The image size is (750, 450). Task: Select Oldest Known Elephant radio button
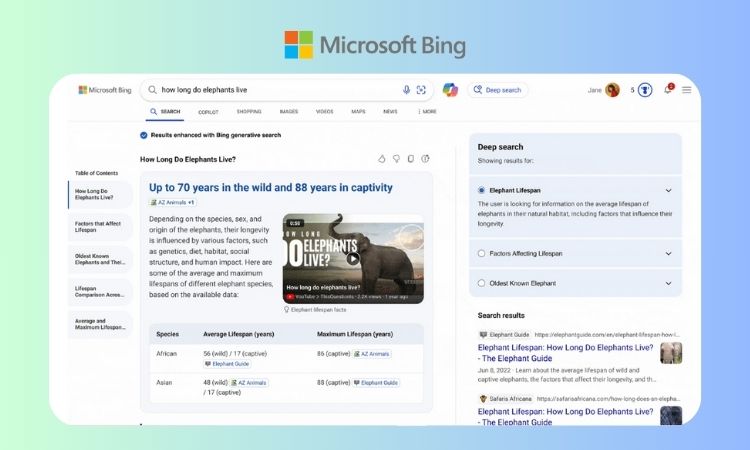pyautogui.click(x=481, y=283)
